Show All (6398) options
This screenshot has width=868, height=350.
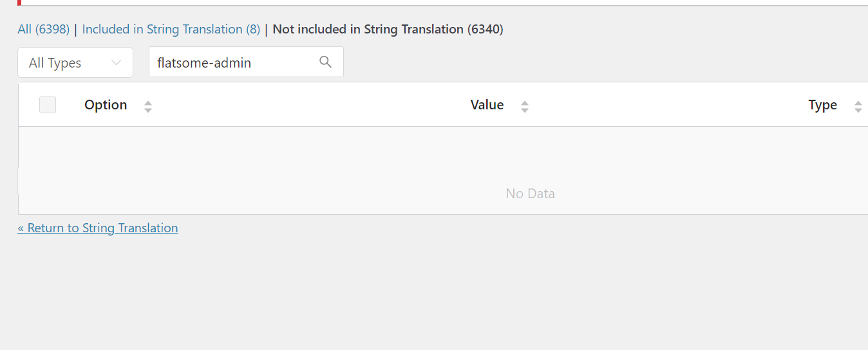(x=44, y=29)
